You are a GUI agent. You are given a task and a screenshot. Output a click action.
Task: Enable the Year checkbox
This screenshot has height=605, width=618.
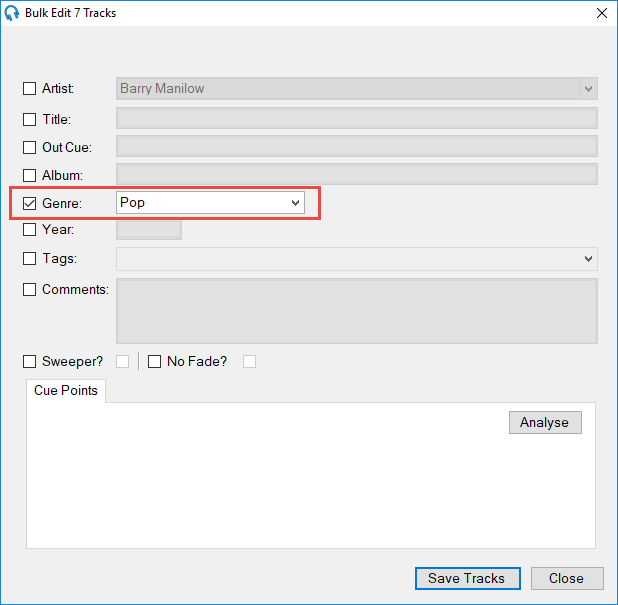(x=30, y=230)
